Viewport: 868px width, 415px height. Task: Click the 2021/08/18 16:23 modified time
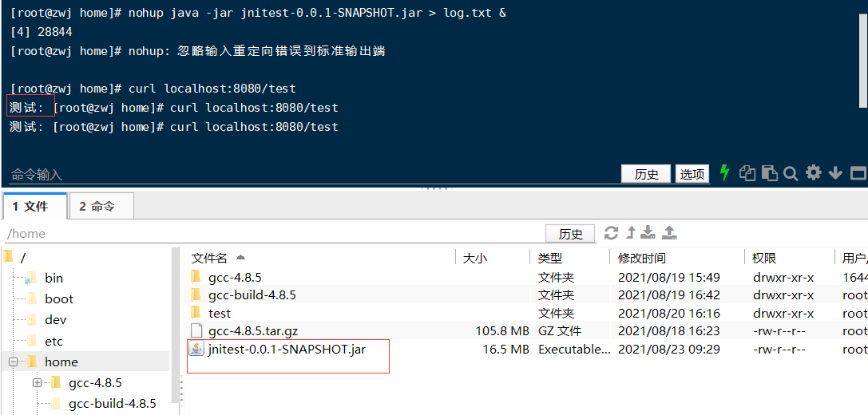point(668,331)
